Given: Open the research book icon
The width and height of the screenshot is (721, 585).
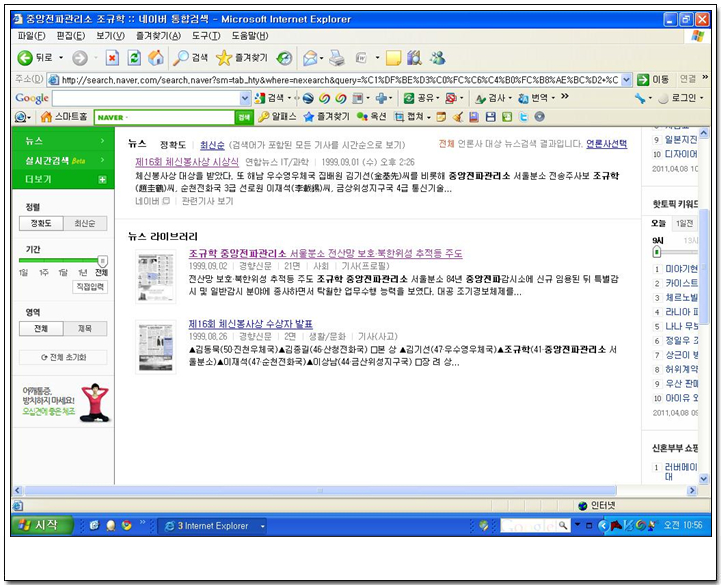Looking at the screenshot, I should click(414, 58).
